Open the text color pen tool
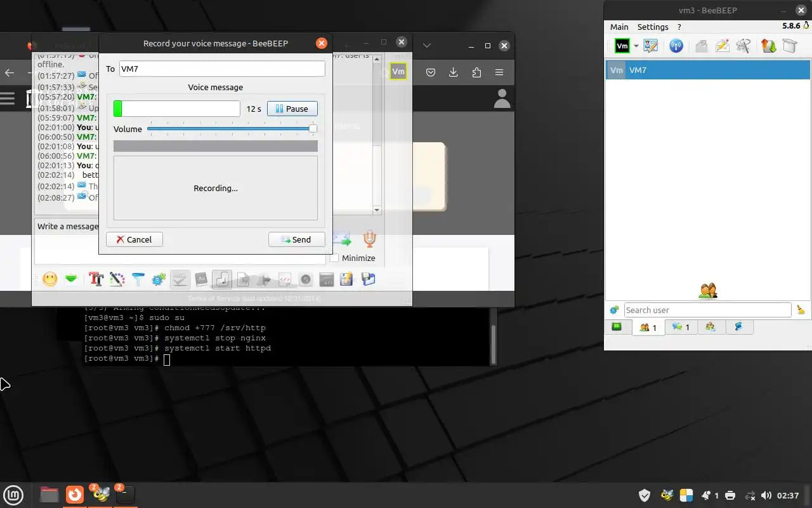This screenshot has width=812, height=508. (x=117, y=279)
